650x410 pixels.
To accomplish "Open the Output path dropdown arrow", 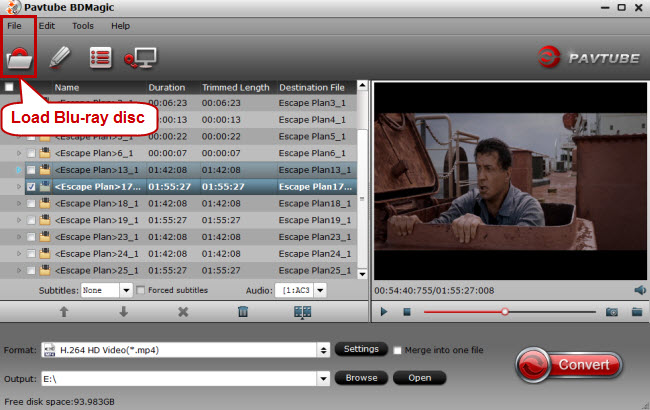I will 323,378.
